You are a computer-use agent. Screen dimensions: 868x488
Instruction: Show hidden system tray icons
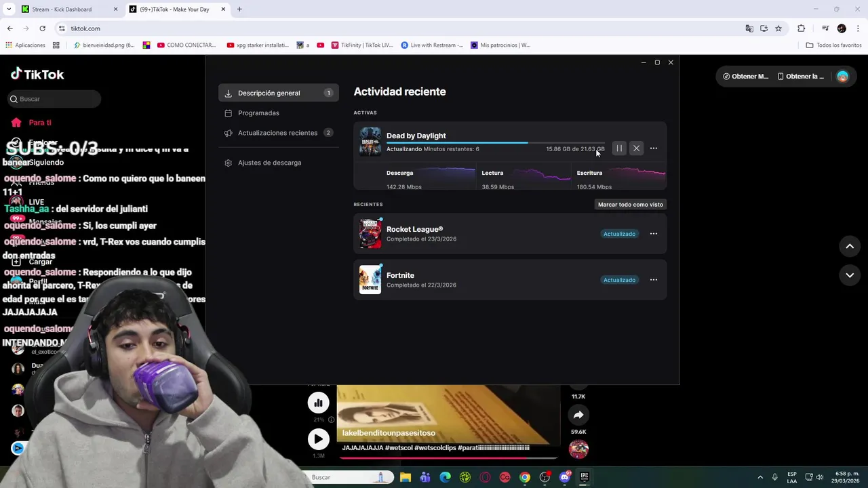[x=760, y=477]
